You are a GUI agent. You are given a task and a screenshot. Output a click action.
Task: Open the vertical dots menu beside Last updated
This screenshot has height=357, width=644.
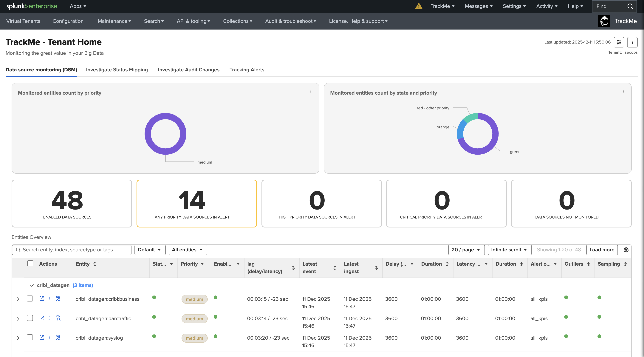tap(632, 42)
